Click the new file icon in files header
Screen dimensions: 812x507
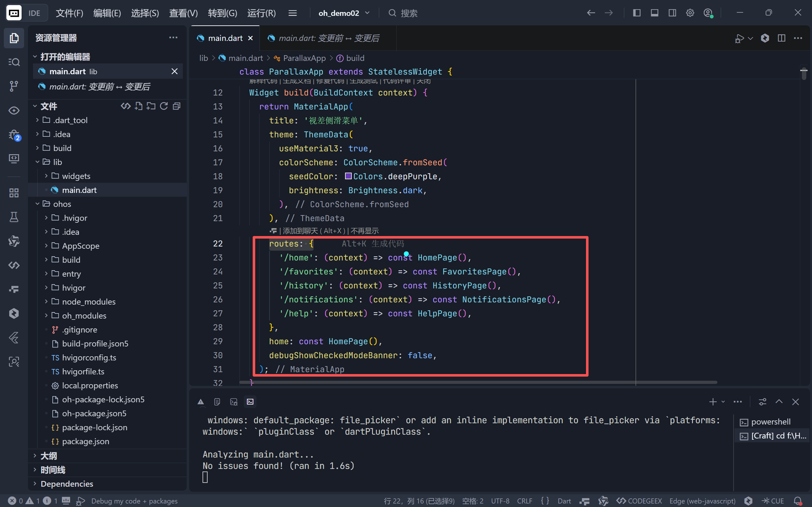[x=138, y=106]
